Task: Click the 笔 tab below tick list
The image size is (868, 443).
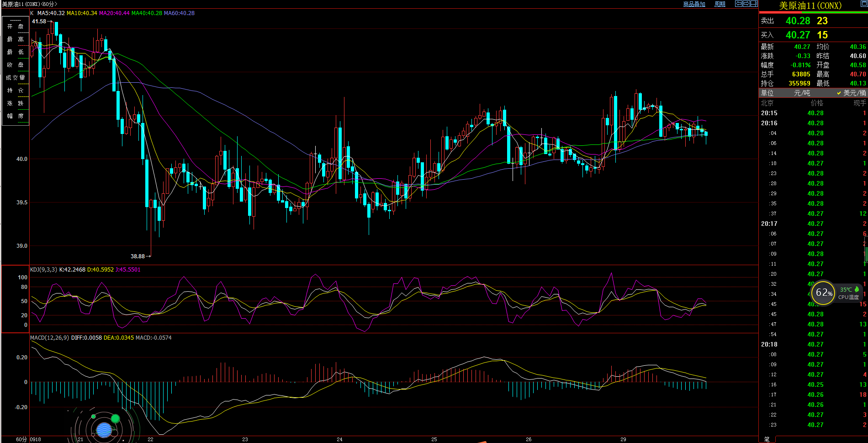Action: [767, 439]
